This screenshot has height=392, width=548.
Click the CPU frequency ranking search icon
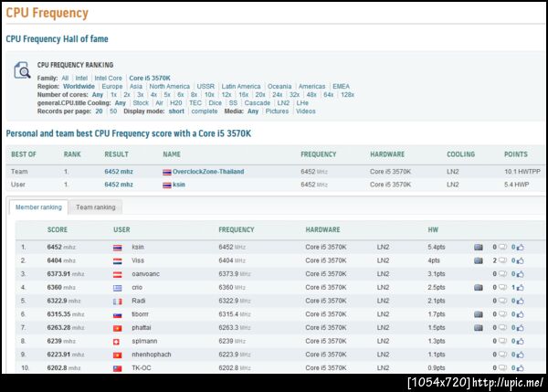coord(22,70)
